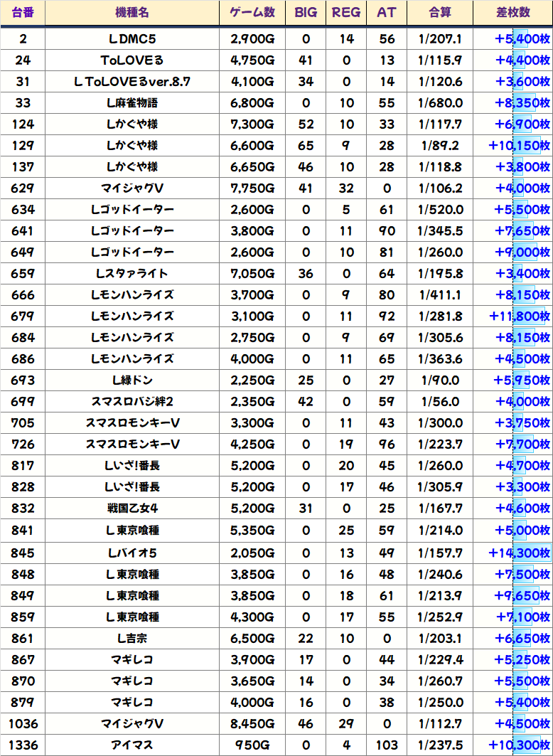Click the +11,800枚 value
This screenshot has width=553, height=756.
pyautogui.click(x=520, y=316)
